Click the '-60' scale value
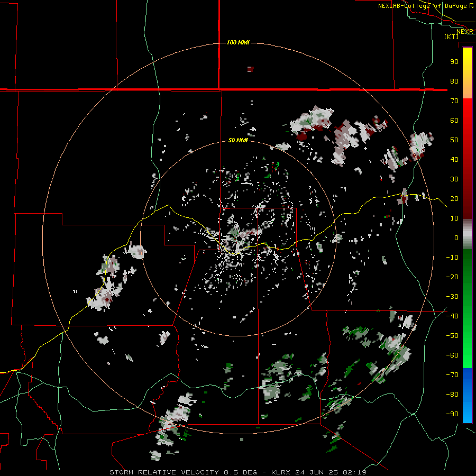 [452, 355]
